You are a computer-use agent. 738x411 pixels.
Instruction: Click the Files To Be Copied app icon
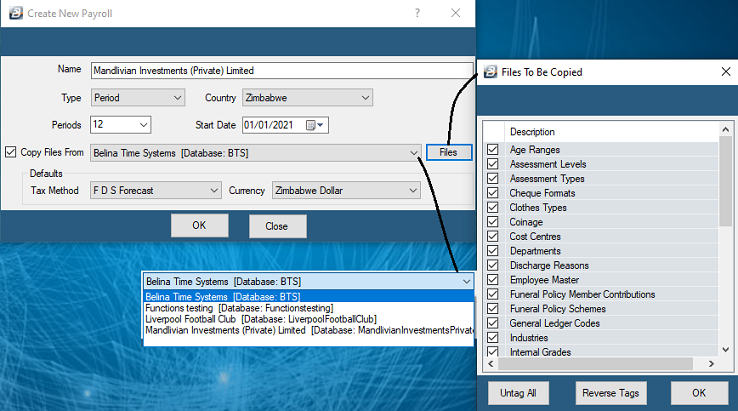[490, 72]
